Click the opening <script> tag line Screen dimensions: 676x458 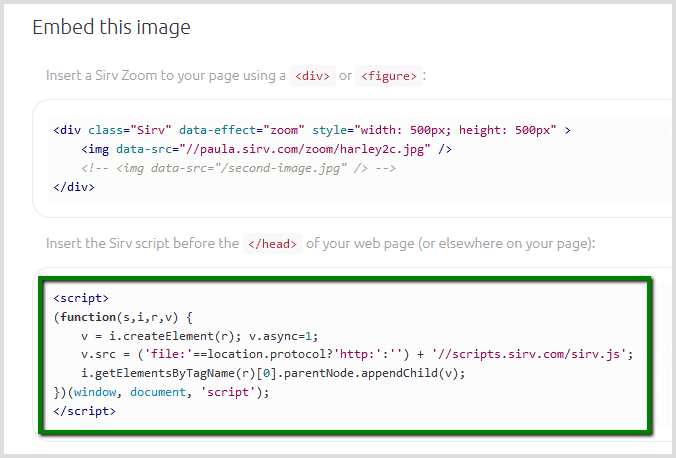(81, 298)
